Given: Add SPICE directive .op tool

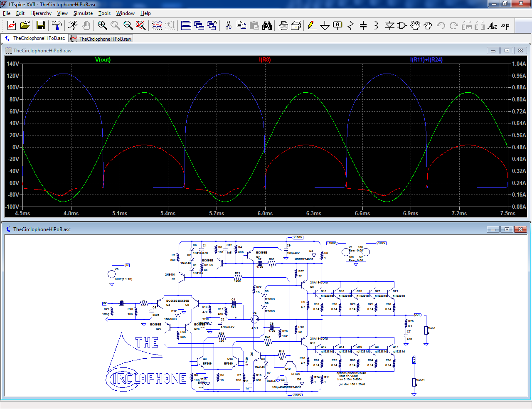Looking at the screenshot, I should (x=505, y=26).
